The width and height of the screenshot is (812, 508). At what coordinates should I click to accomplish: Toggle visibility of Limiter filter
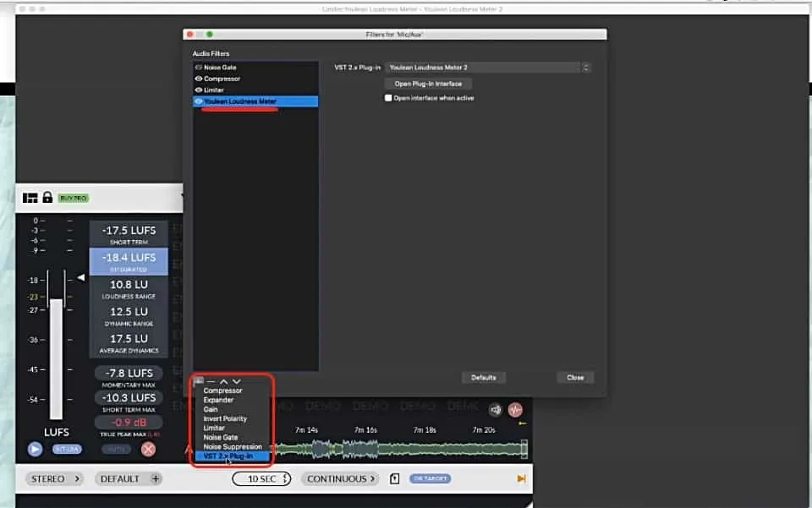[198, 90]
